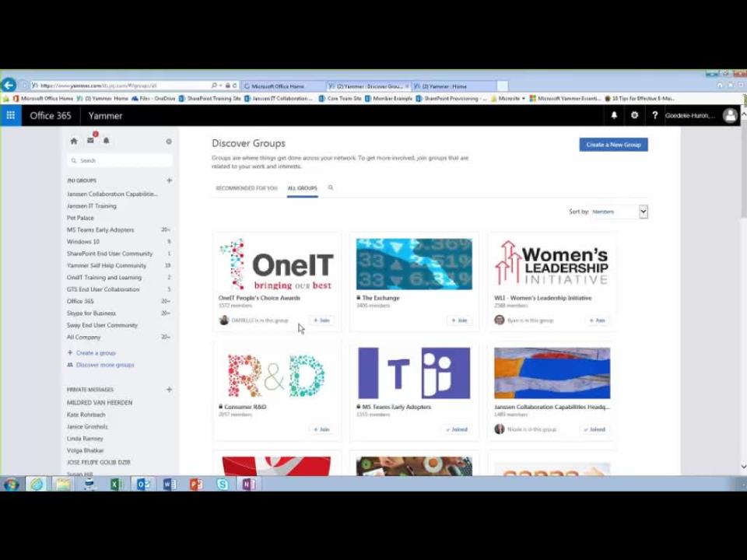Go to Yammer home via the sidebar house icon
Screen dimensions: 747x560
[x=74, y=141]
